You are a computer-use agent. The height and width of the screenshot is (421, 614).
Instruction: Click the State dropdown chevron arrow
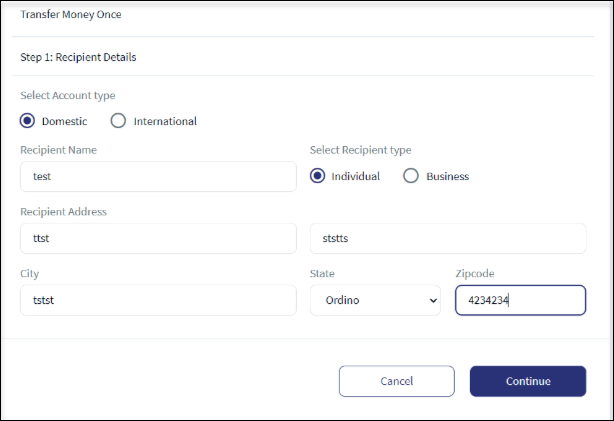pos(433,300)
